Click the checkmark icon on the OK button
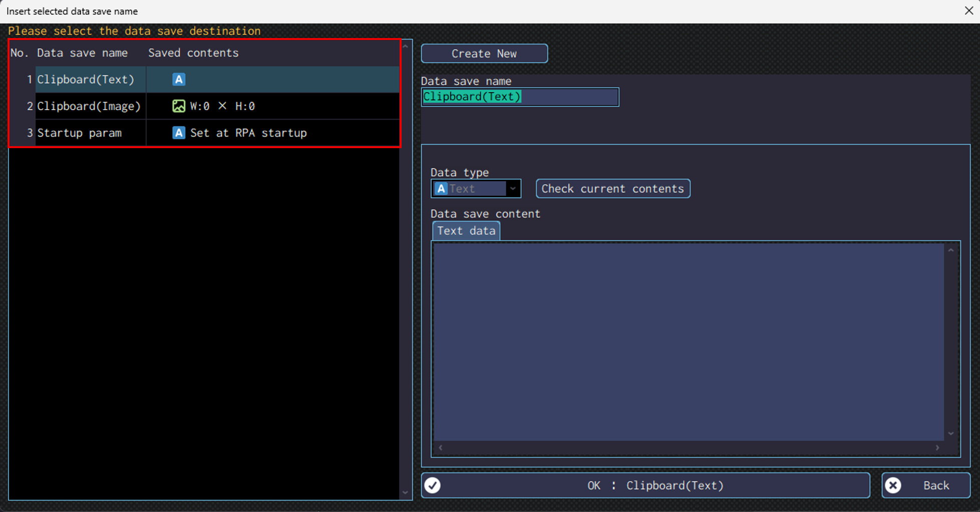 tap(433, 485)
